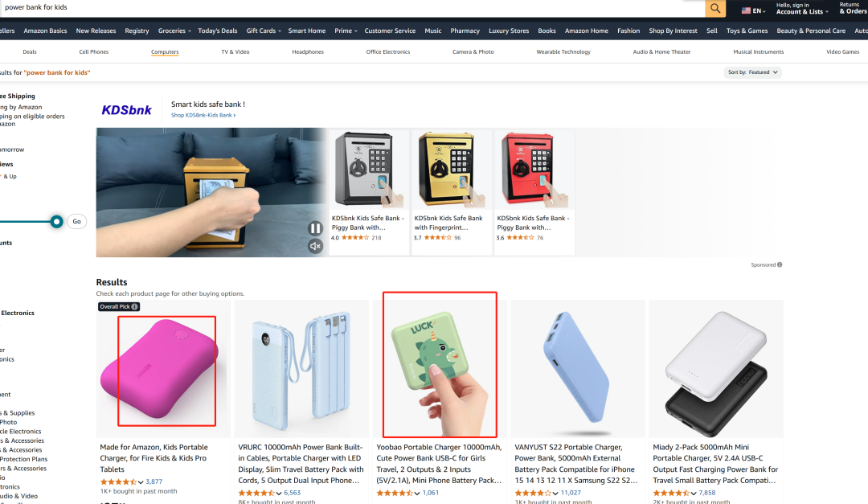Open the green dinosaur Yoobao charger image
Image resolution: width=868 pixels, height=504 pixels.
coord(440,369)
